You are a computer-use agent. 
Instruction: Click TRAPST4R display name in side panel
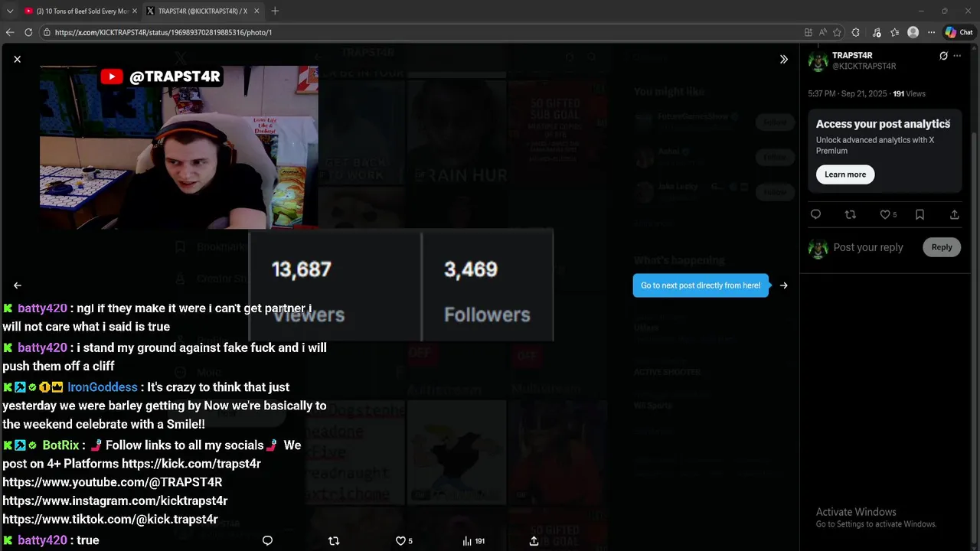tap(852, 56)
